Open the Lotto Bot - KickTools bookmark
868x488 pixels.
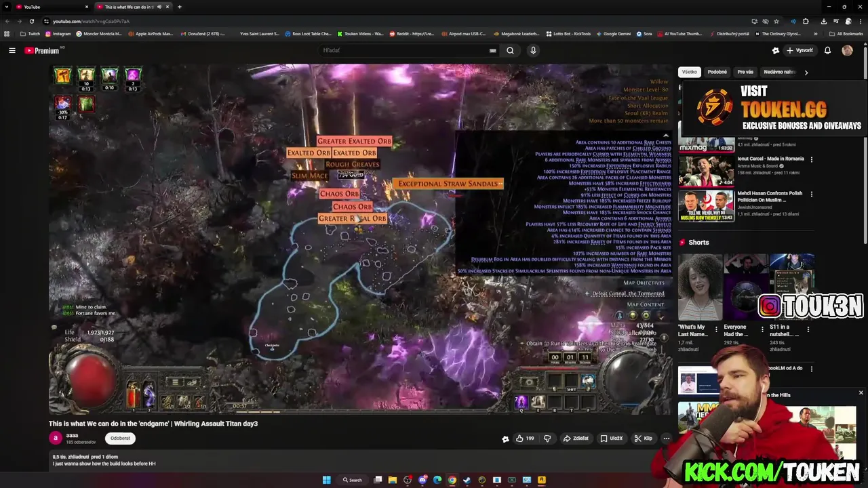click(x=568, y=34)
